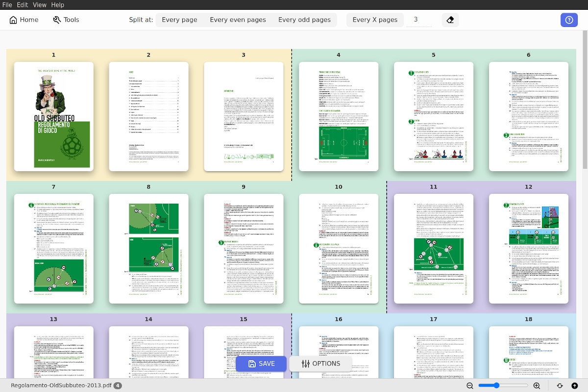Open the OPTIONS button

[320, 364]
